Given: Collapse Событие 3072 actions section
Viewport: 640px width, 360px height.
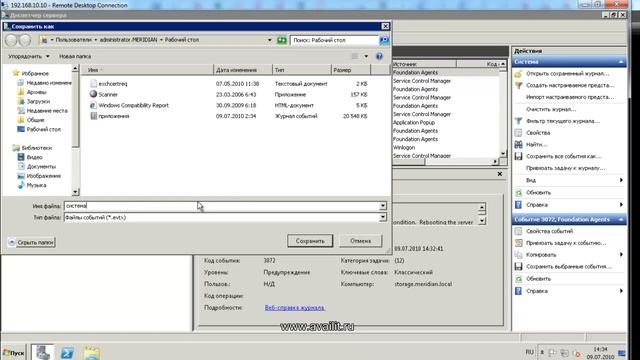Looking at the screenshot, I should click(621, 220).
